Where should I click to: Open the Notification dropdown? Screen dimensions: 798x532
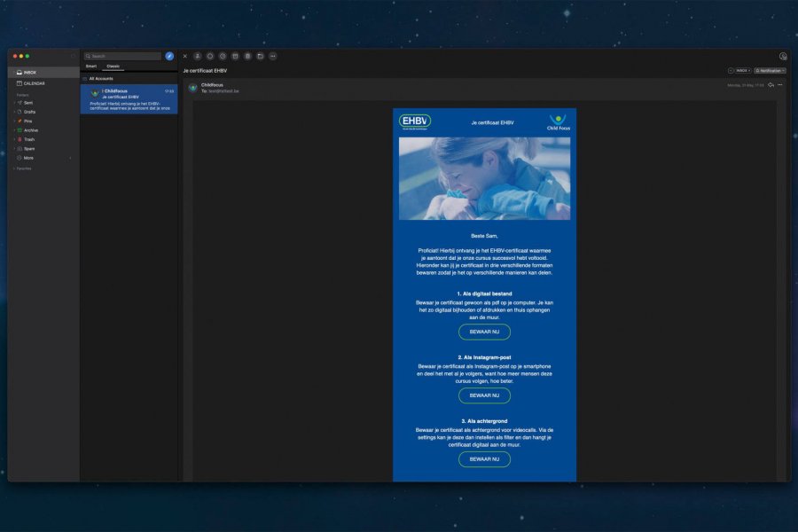770,70
